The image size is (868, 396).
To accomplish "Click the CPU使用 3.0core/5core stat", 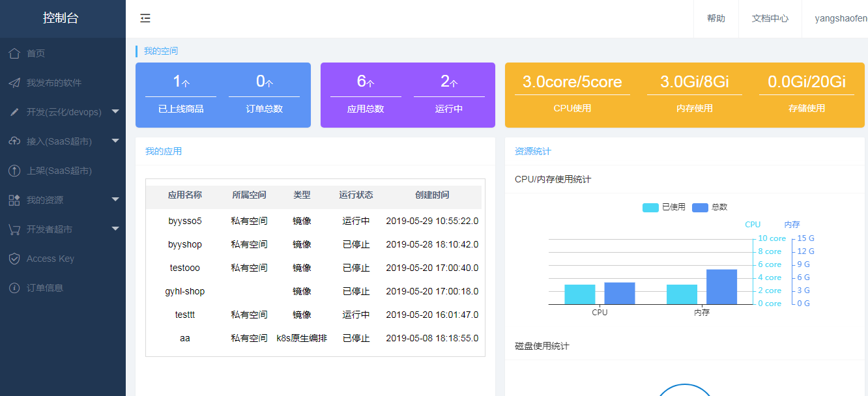I will 572,94.
